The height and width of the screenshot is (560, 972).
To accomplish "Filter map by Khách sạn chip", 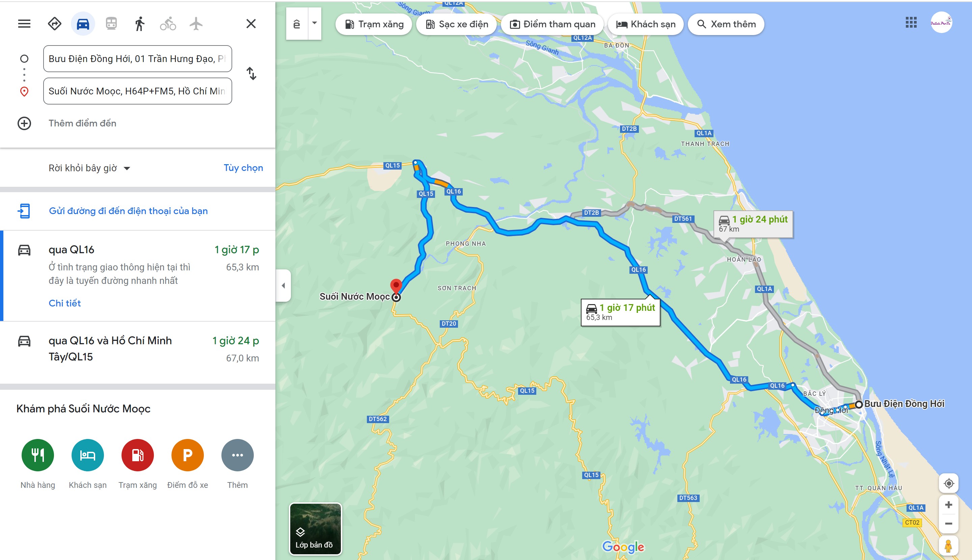I will [646, 24].
